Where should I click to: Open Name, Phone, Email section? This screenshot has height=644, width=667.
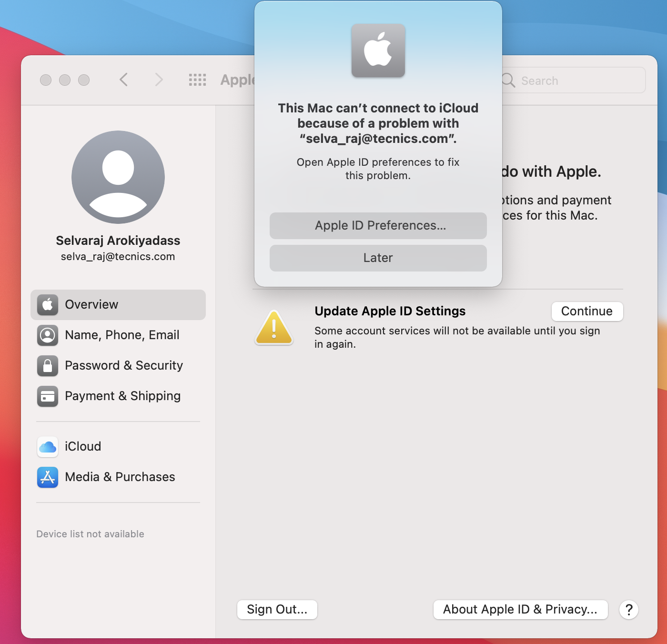(x=118, y=335)
